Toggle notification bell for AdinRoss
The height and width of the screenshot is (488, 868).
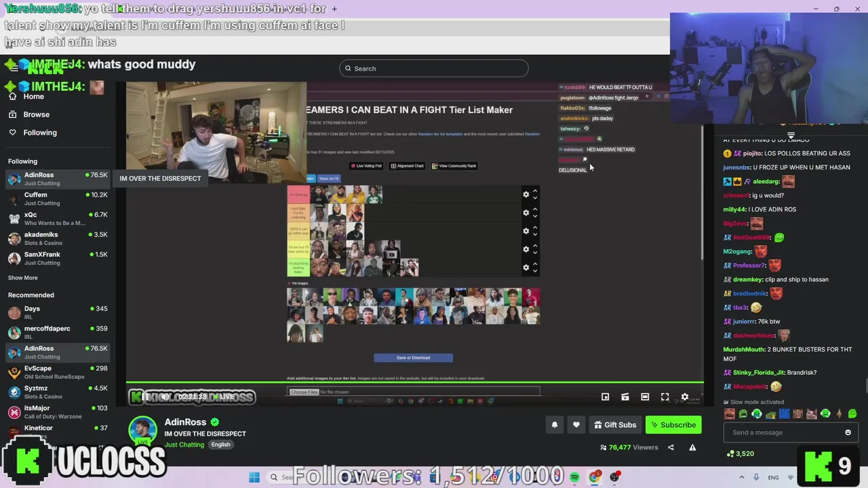tap(554, 425)
